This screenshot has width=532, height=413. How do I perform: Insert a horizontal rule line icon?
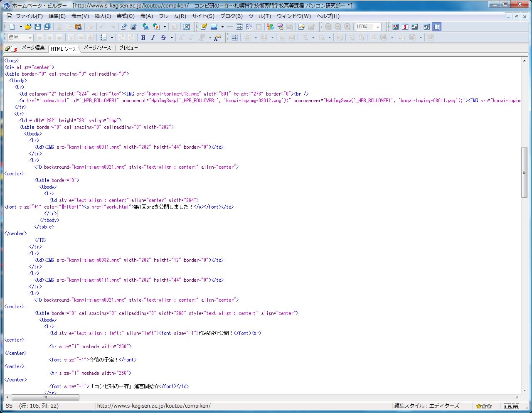(x=230, y=27)
